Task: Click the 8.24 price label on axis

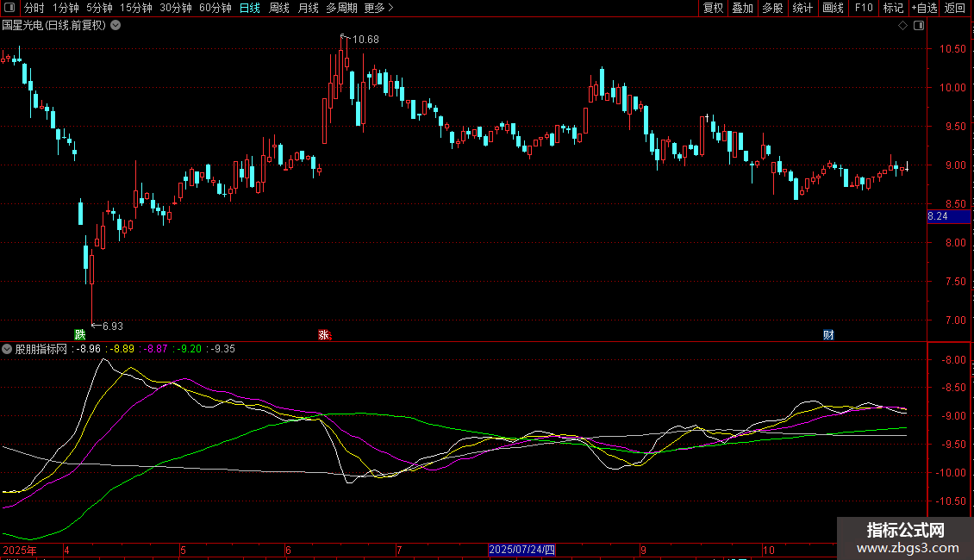Action: point(938,216)
